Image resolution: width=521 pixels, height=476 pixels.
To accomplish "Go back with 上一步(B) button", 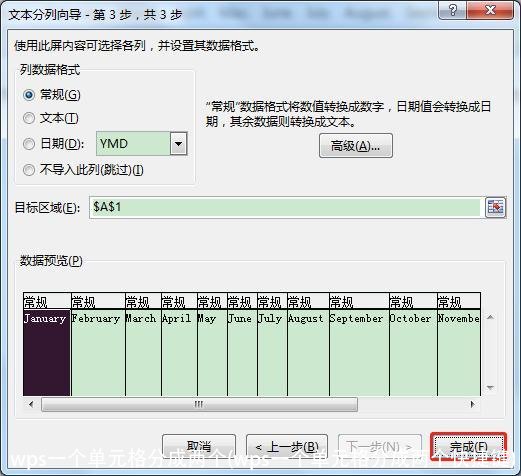I will pyautogui.click(x=287, y=446).
